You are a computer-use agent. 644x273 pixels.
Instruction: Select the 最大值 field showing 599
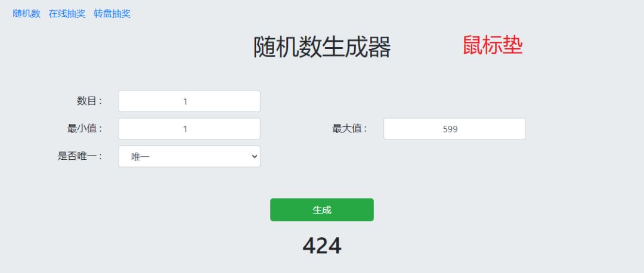tap(454, 129)
